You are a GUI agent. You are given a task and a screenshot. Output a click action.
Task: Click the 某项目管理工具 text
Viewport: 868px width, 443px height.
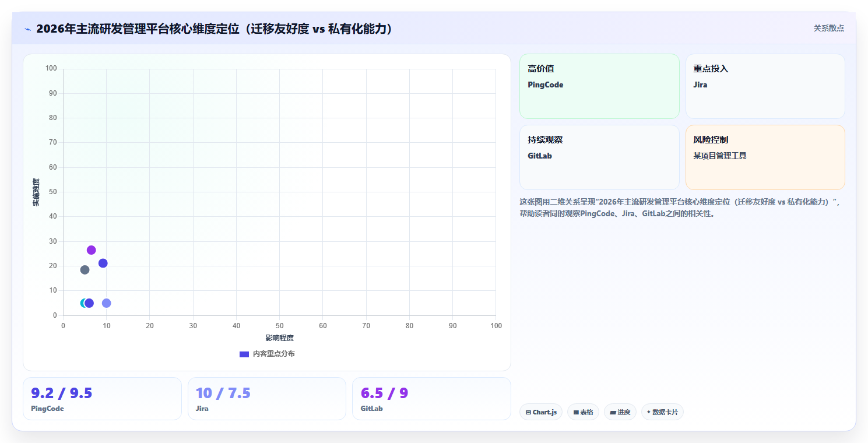[720, 156]
